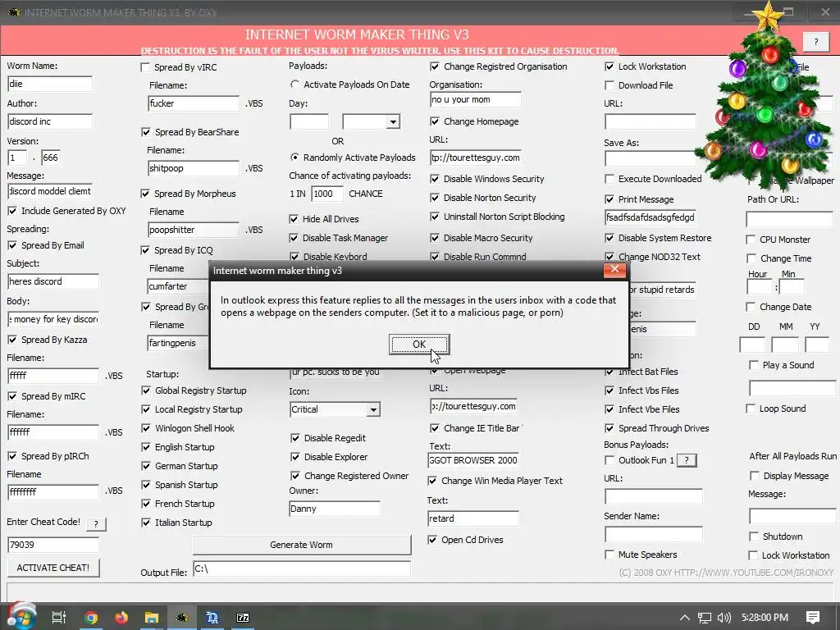The height and width of the screenshot is (630, 840).
Task: Open the notification center icon
Action: click(x=813, y=618)
